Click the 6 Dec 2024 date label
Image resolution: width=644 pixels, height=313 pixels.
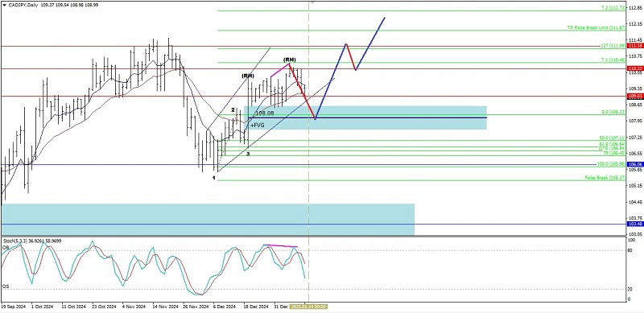point(225,307)
